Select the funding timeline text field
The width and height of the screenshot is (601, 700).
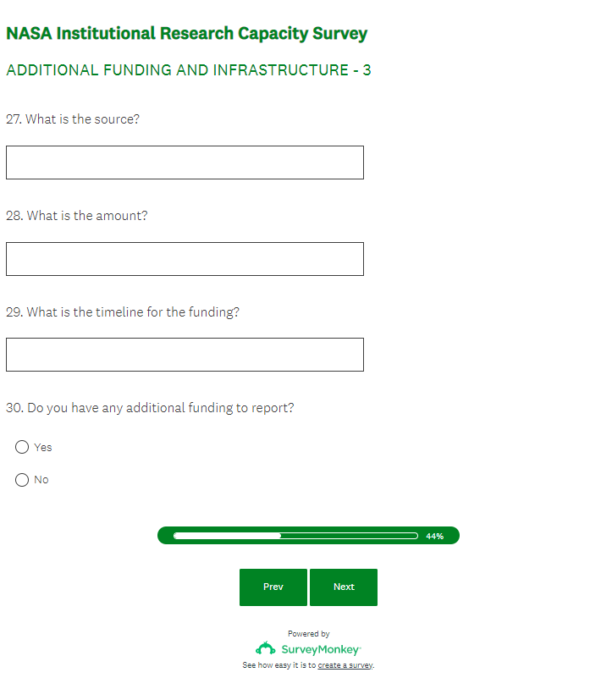(185, 355)
